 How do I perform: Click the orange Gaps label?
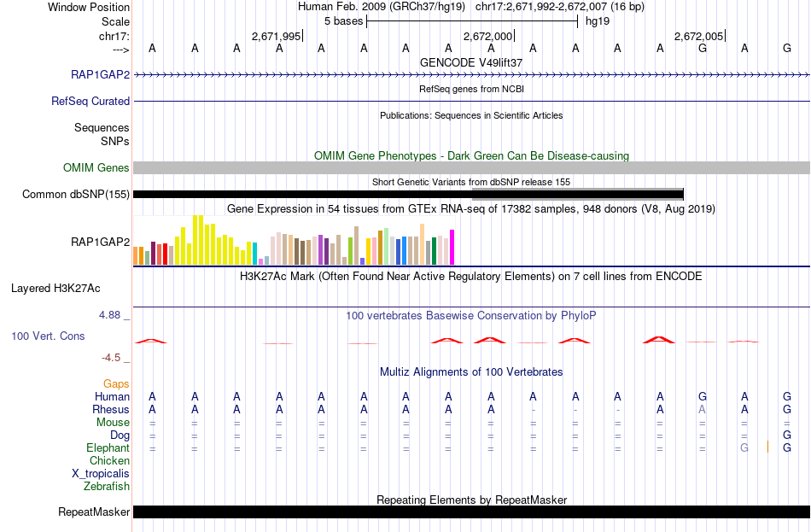click(116, 383)
